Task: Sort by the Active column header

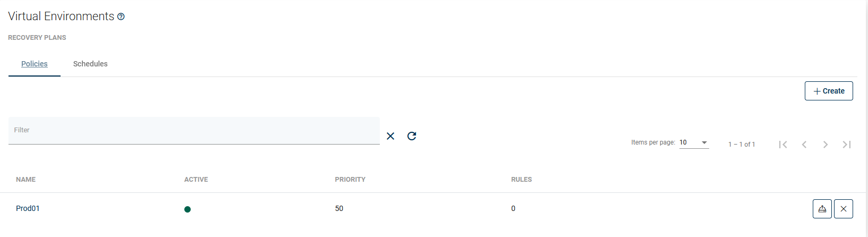Action: [x=196, y=180]
